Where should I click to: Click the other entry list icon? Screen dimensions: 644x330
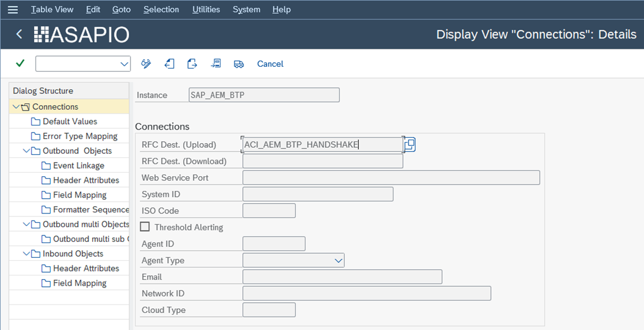pos(216,64)
